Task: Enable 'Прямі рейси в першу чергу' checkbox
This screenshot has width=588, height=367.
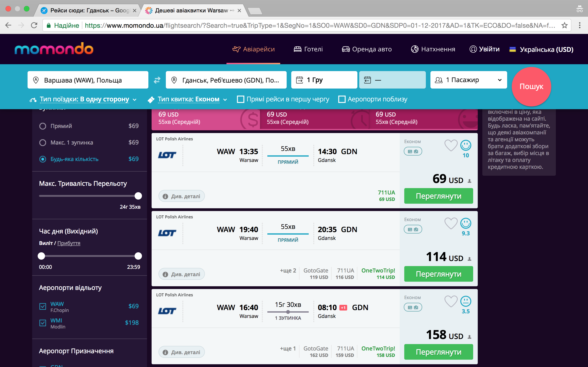Action: click(240, 99)
